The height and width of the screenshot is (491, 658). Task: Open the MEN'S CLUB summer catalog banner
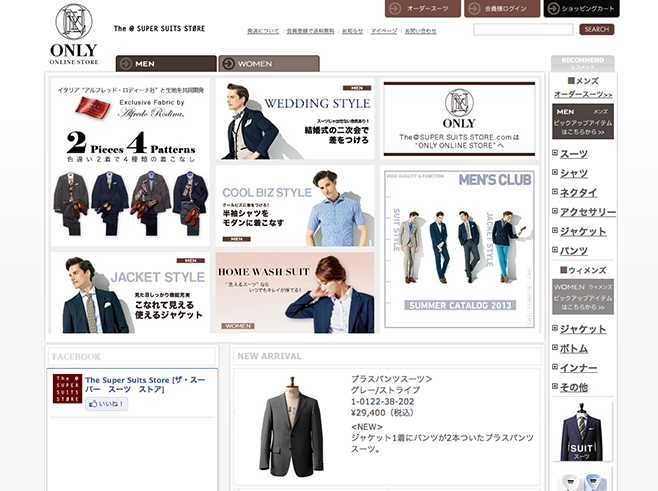459,249
